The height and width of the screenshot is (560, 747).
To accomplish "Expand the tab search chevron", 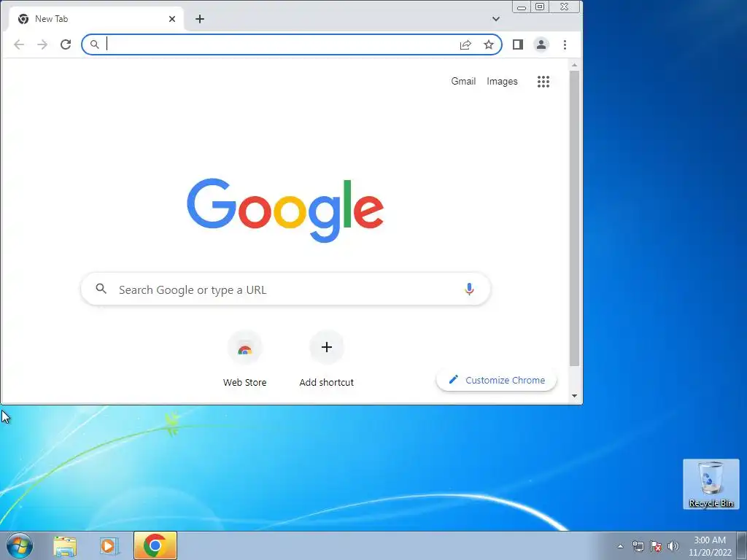I will 496,19.
